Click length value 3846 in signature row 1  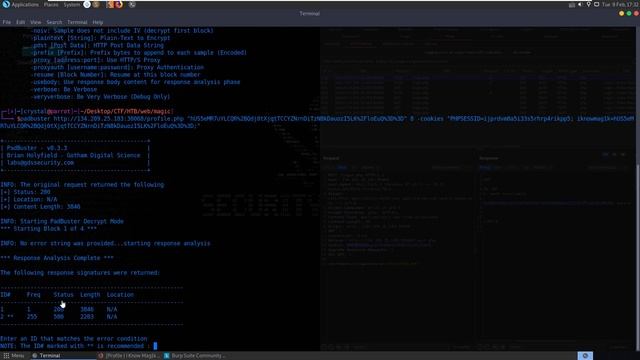87,309
